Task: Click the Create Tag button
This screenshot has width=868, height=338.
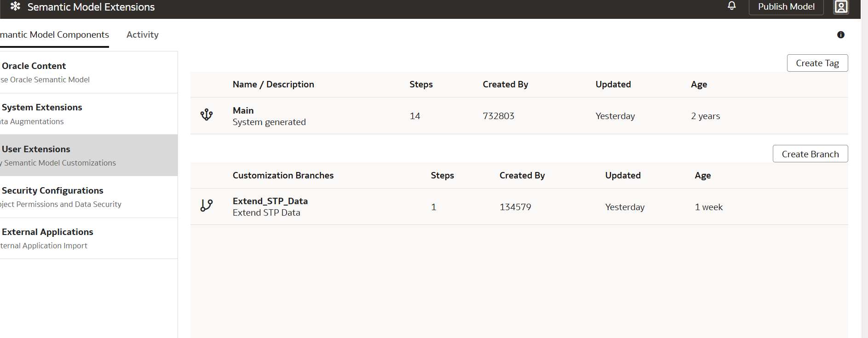Action: (817, 63)
